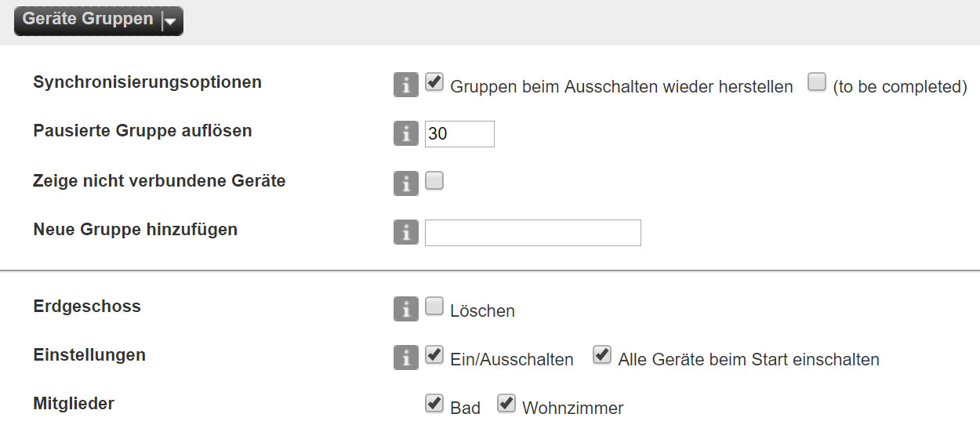Viewport: 980px width, 432px height.
Task: Toggle the Ein/Ausschalten checkbox
Action: [434, 355]
